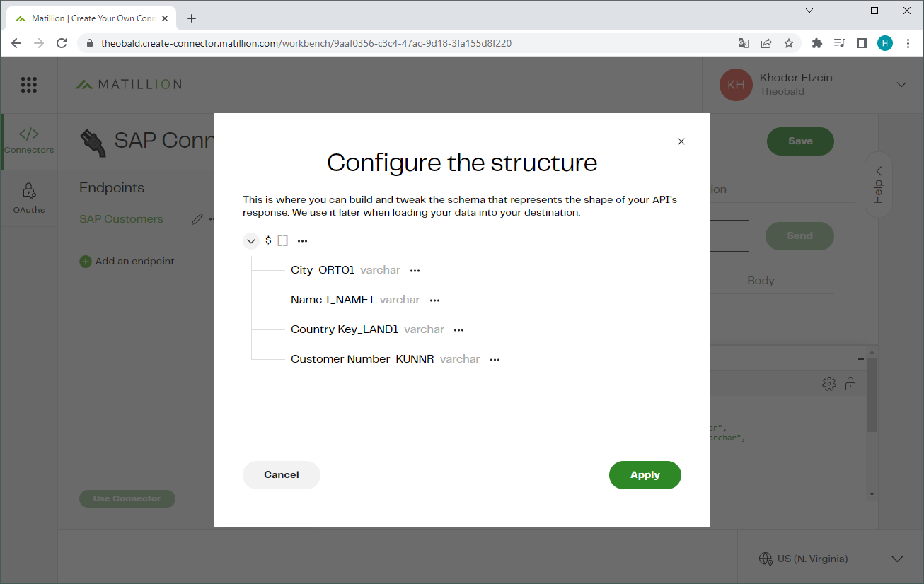
Task: Select the Name 1_NAME1 field name
Action: click(x=333, y=300)
